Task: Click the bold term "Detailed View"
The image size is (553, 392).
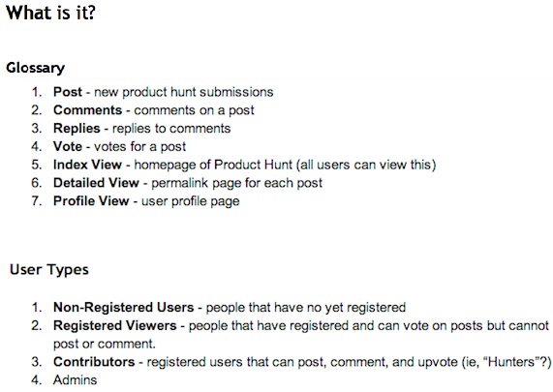Action: [x=96, y=183]
